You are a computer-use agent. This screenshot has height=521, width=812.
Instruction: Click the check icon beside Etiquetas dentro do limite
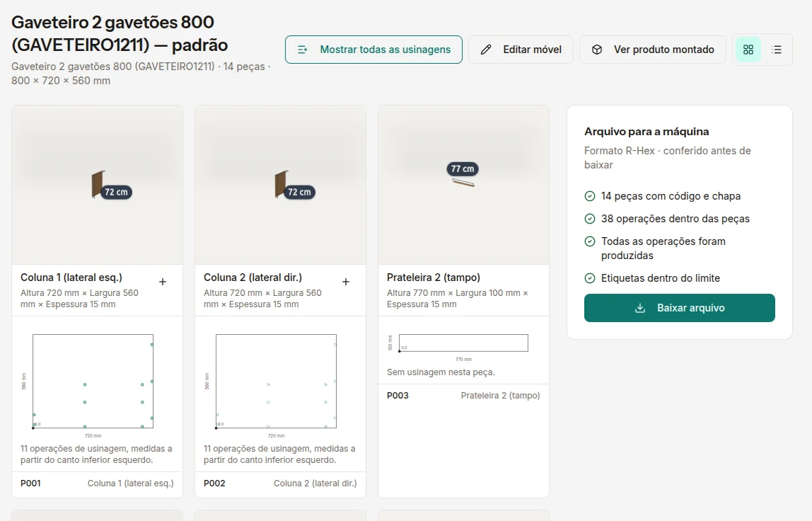point(590,278)
